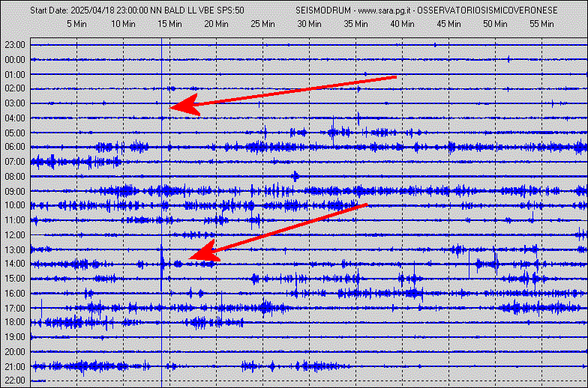The height and width of the screenshot is (388, 588).
Task: Click the 15 Min time axis label
Action: pos(169,24)
